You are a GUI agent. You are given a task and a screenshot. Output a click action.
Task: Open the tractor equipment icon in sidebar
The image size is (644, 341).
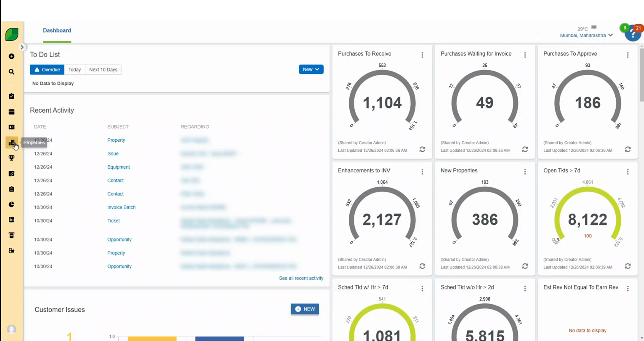(12, 251)
